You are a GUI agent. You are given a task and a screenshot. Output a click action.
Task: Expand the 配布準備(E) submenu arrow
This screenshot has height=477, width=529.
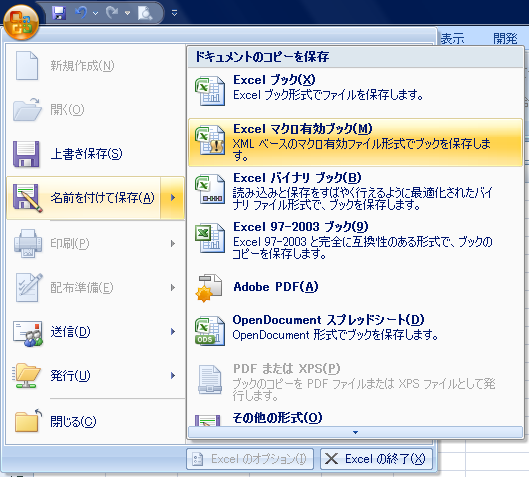(173, 287)
